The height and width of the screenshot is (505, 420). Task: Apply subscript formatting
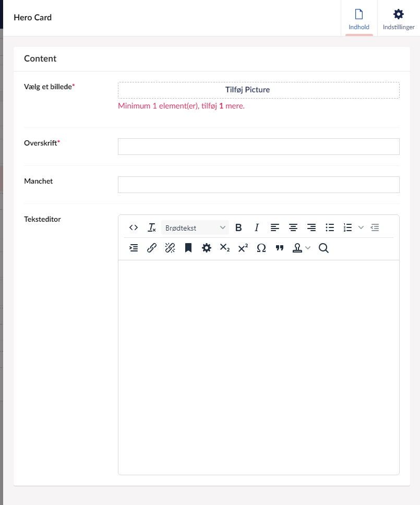225,248
